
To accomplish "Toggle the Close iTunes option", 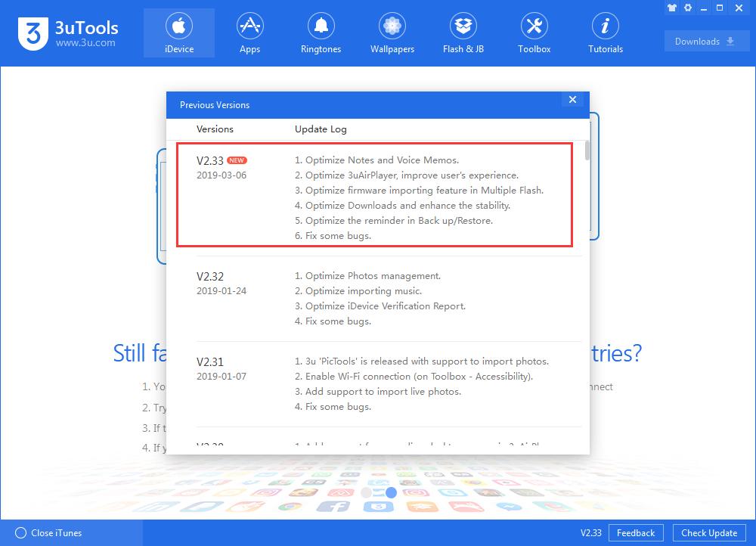I will [48, 533].
